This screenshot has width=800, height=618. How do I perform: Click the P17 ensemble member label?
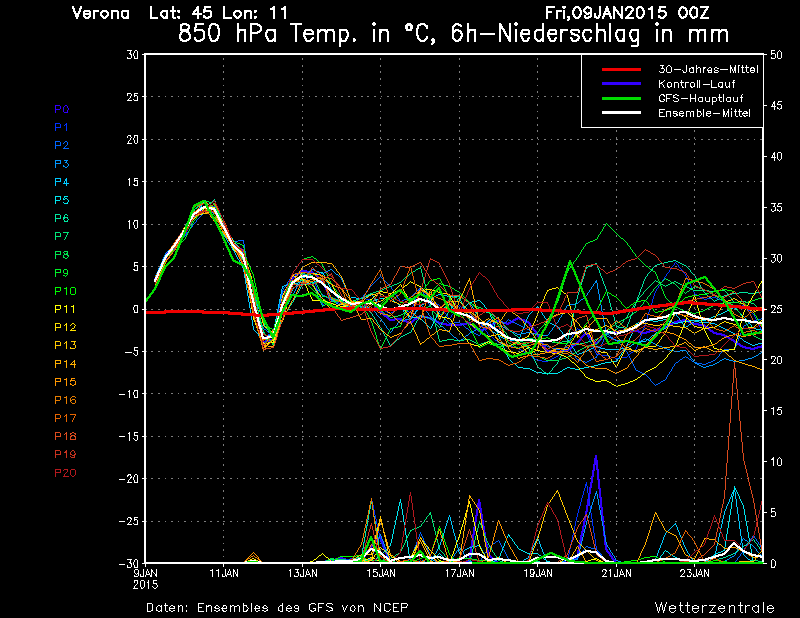pos(65,418)
